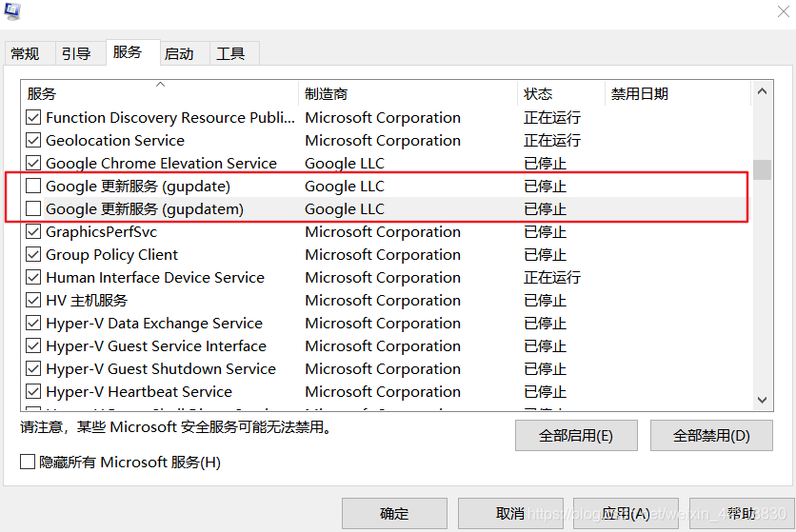Sort by the 服务 column header
796x532 pixels.
[x=159, y=93]
